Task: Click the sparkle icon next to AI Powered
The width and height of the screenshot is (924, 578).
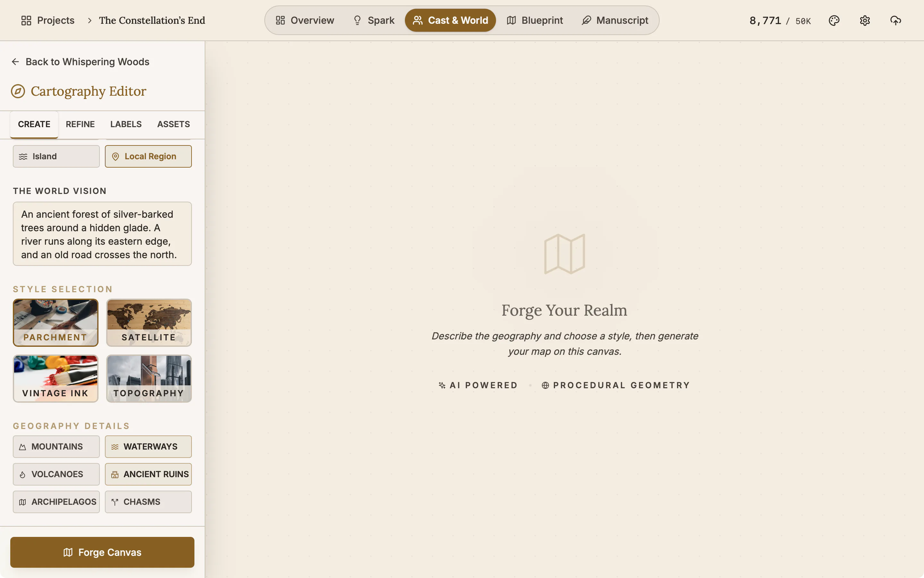Action: [442, 385]
